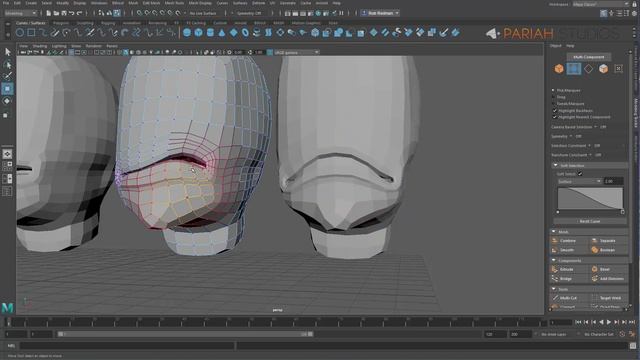Image resolution: width=640 pixels, height=360 pixels.
Task: Click the New Scene icon
Action: coord(49,13)
